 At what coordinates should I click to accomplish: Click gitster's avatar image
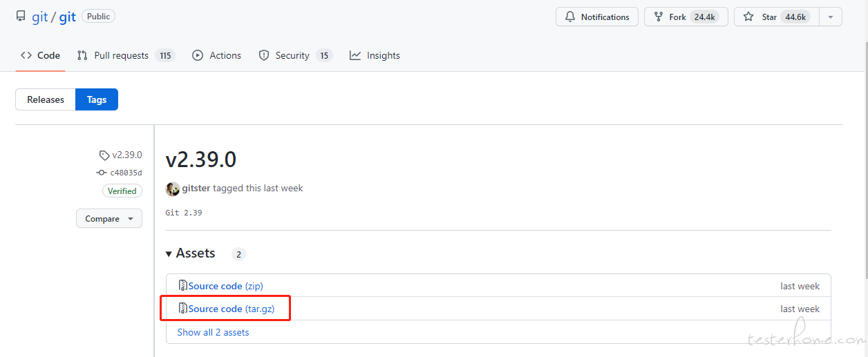173,189
